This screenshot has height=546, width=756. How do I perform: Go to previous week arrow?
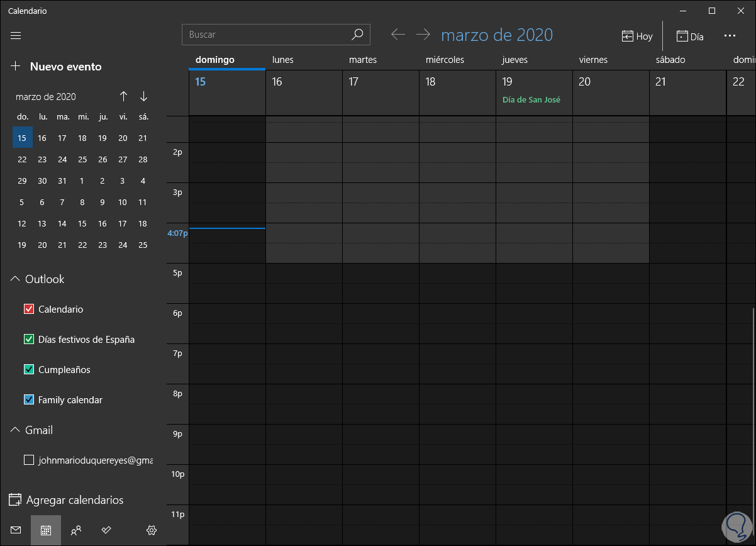[x=397, y=35]
